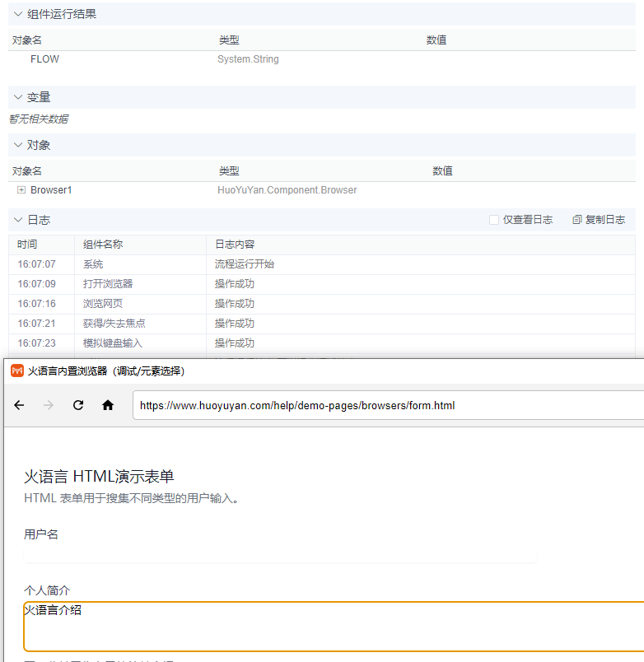The image size is (644, 662).
Task: Click the browser URL address field
Action: click(388, 405)
